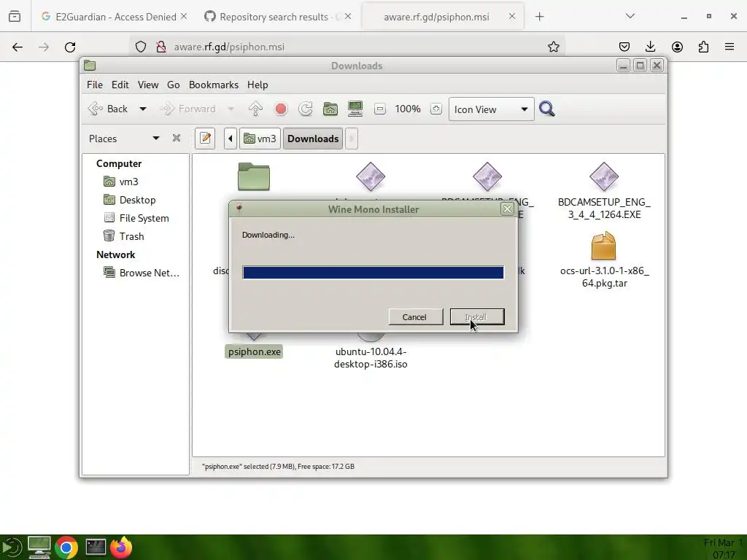Click the zoom in plus icon
Viewport: 747px width, 560px height.
[x=436, y=109]
